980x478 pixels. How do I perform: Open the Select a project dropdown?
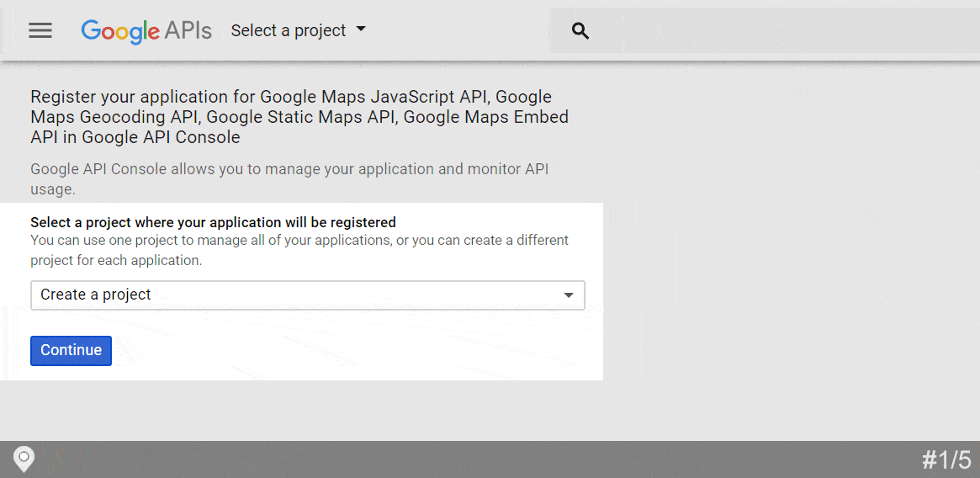click(298, 30)
